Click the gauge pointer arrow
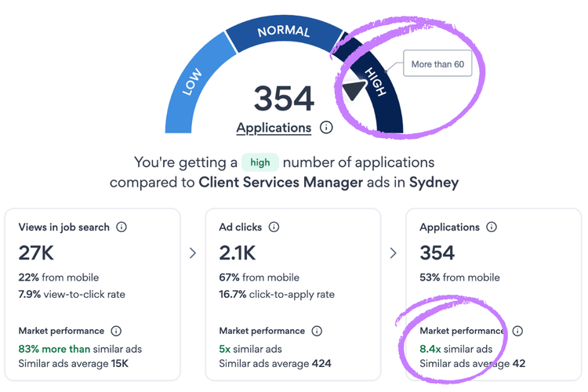The image size is (588, 392). click(x=355, y=90)
